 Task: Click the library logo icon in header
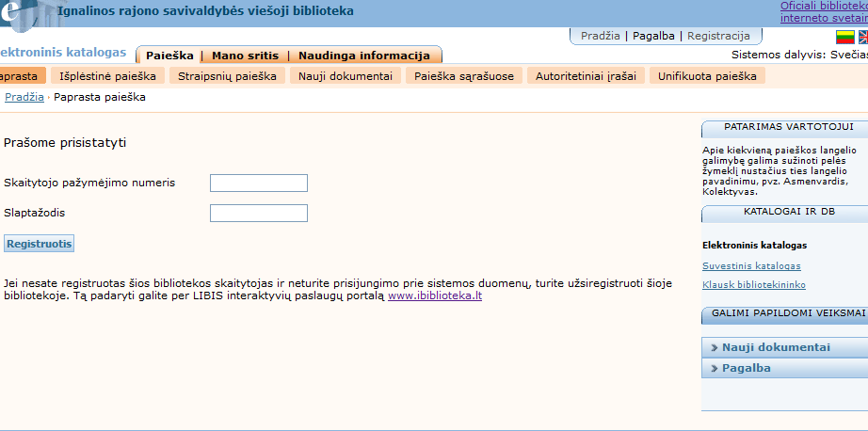pos(23,13)
